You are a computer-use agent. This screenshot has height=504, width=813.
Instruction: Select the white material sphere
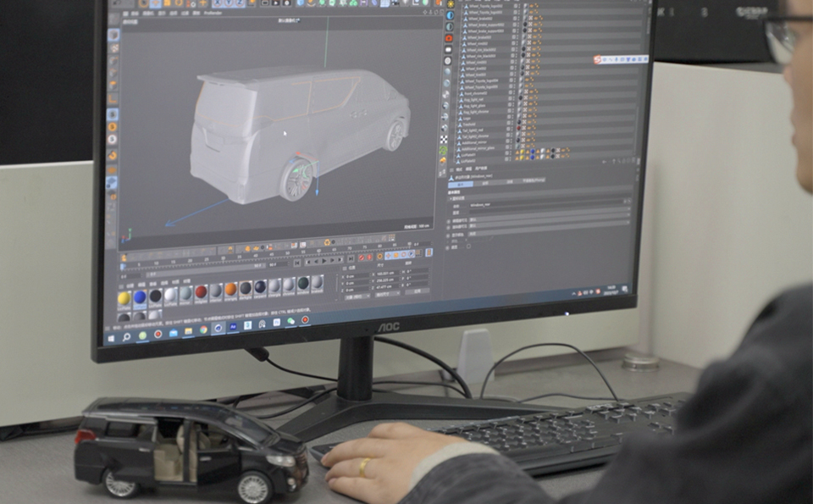click(170, 295)
